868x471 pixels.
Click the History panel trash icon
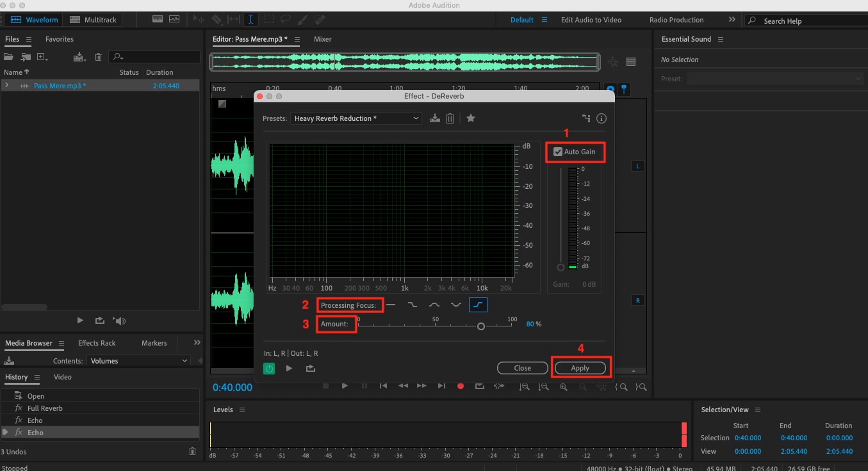click(192, 452)
